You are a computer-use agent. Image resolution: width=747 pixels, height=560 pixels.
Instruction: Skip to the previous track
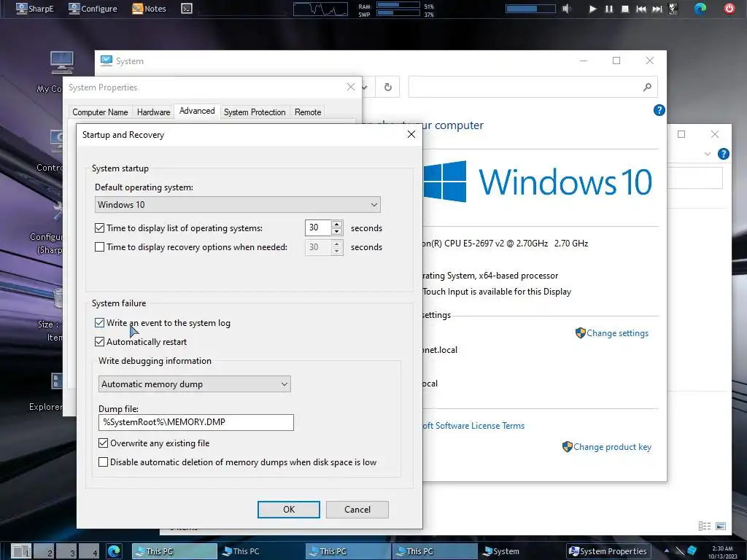pyautogui.click(x=641, y=9)
